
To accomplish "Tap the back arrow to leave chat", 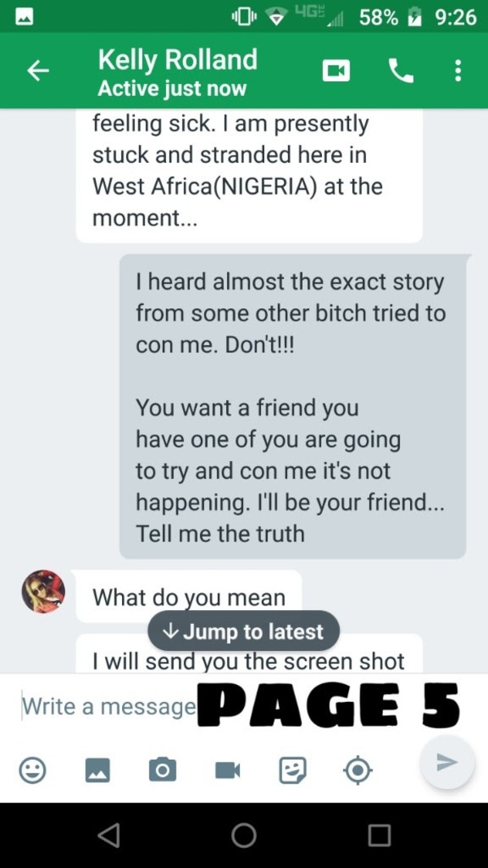I will pos(38,72).
